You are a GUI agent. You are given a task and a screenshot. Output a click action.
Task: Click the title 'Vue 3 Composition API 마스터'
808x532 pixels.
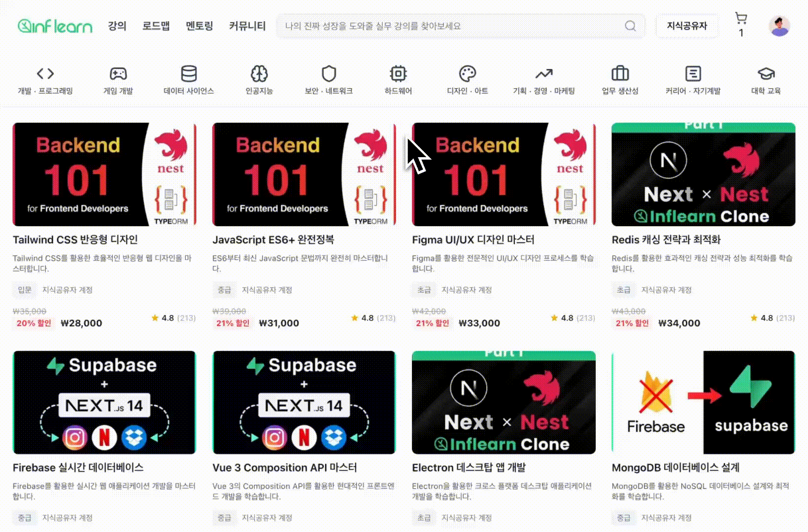tap(285, 468)
